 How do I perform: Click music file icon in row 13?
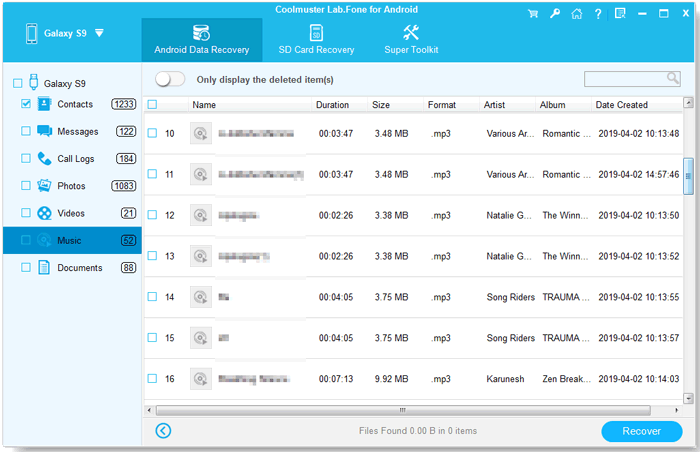pyautogui.click(x=200, y=256)
